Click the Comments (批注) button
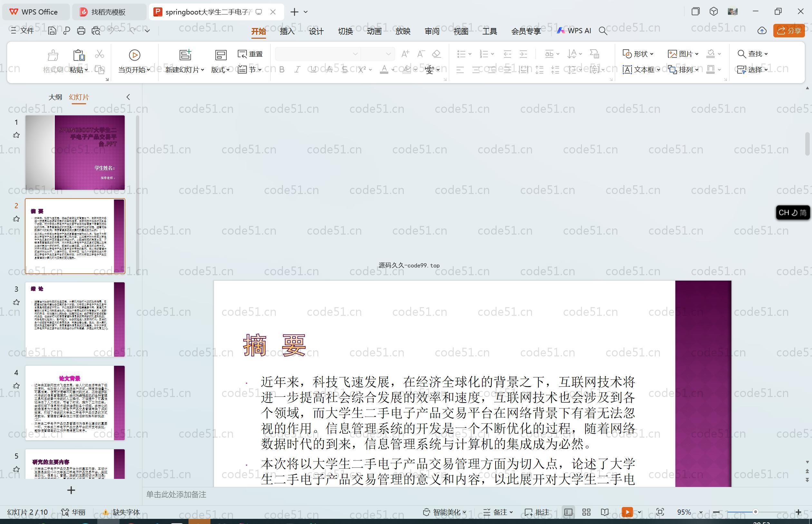This screenshot has width=812, height=524. pos(537,512)
